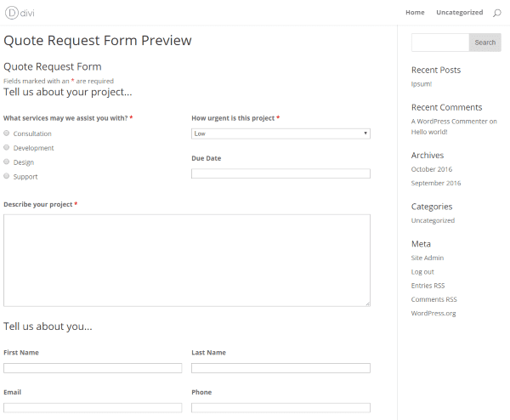Focus the Describe your project textarea
The image size is (510, 420).
187,259
